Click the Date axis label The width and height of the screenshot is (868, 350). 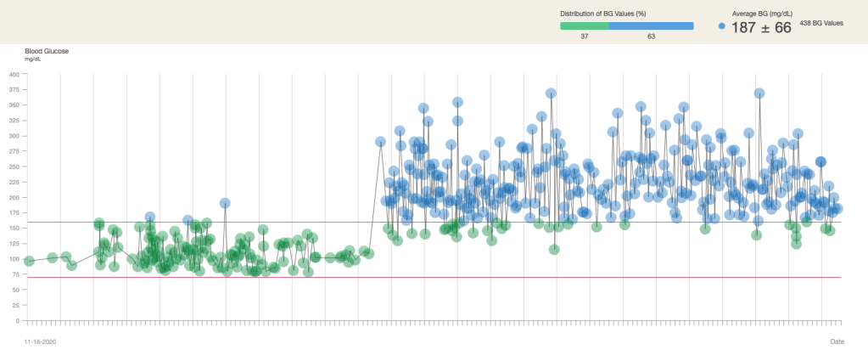point(837,341)
